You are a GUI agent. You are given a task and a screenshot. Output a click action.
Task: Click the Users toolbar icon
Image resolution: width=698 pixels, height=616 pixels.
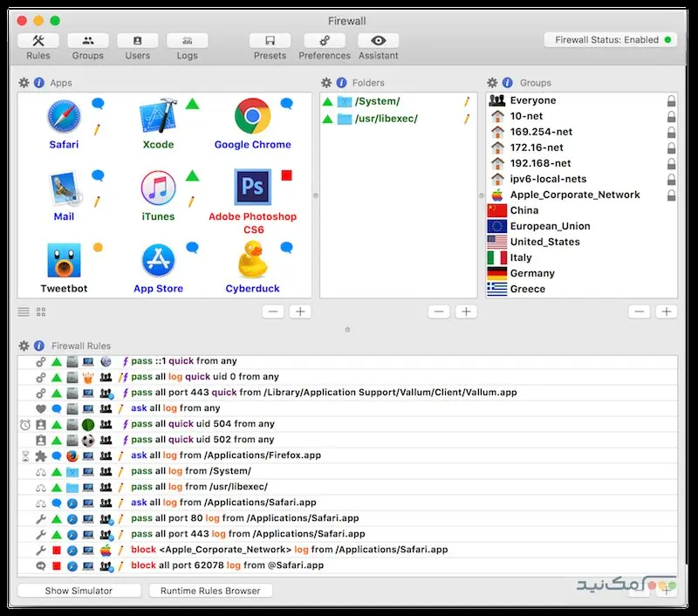[x=137, y=41]
